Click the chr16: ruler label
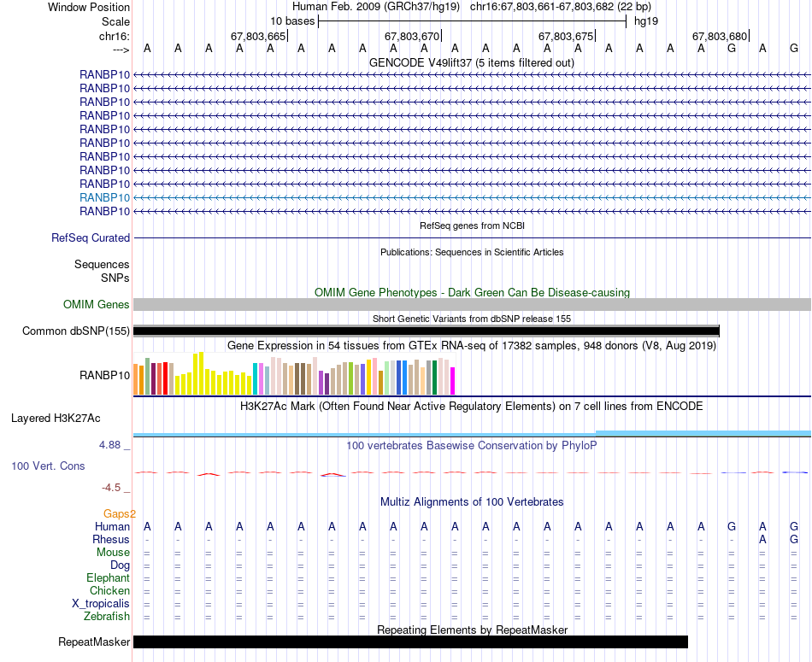 (x=114, y=36)
